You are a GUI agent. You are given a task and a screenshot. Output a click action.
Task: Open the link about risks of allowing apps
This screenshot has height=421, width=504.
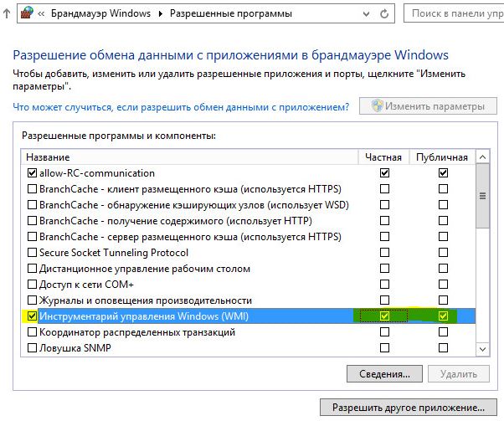coord(181,107)
